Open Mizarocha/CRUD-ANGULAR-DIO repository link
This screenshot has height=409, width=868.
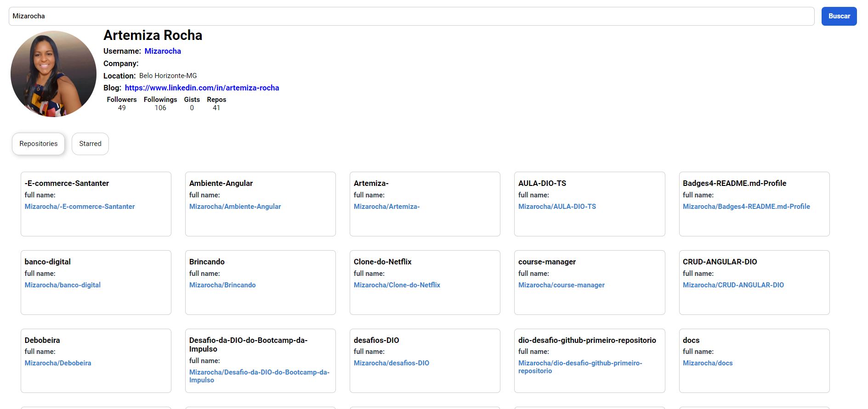click(733, 285)
